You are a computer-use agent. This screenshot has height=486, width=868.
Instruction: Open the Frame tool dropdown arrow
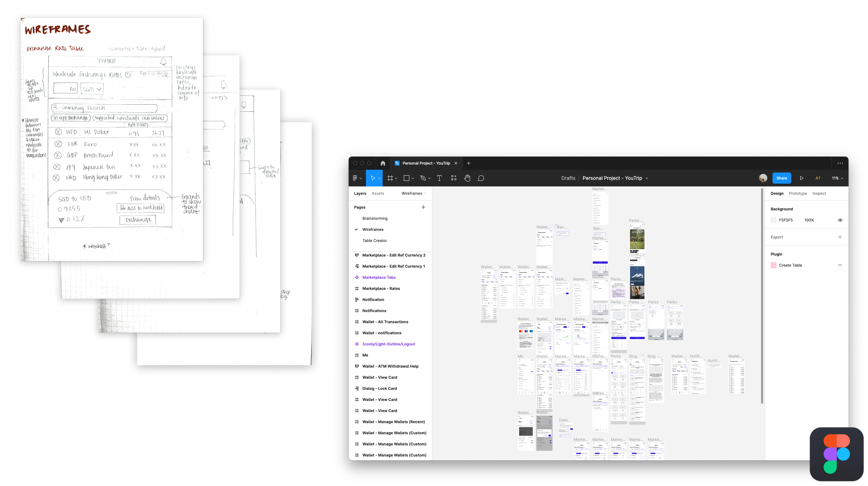pos(396,178)
